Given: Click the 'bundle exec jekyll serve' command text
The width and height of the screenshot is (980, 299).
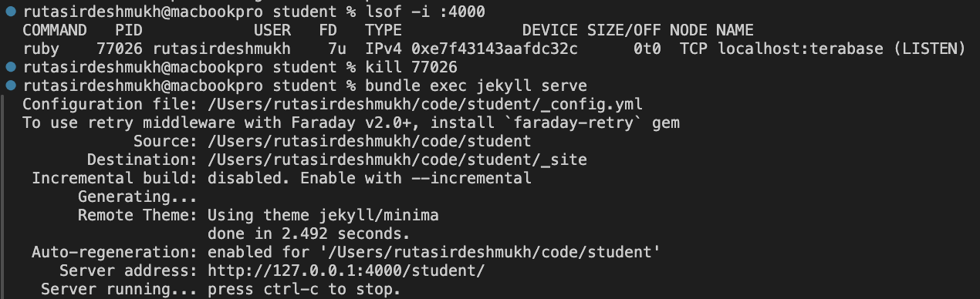Looking at the screenshot, I should (476, 86).
